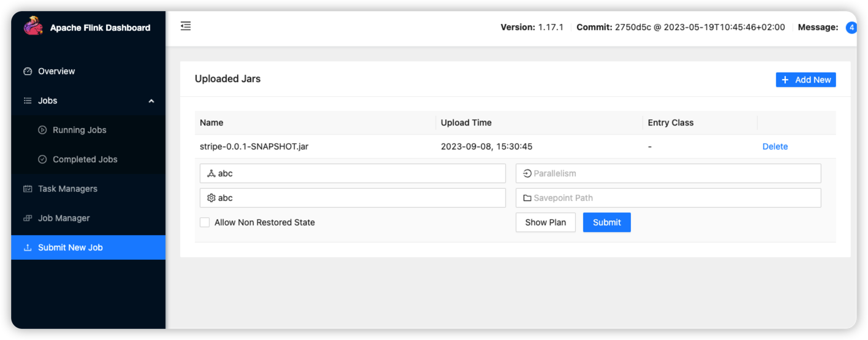The width and height of the screenshot is (868, 340).
Task: Click the Completed Jobs checkmark icon
Action: 42,159
